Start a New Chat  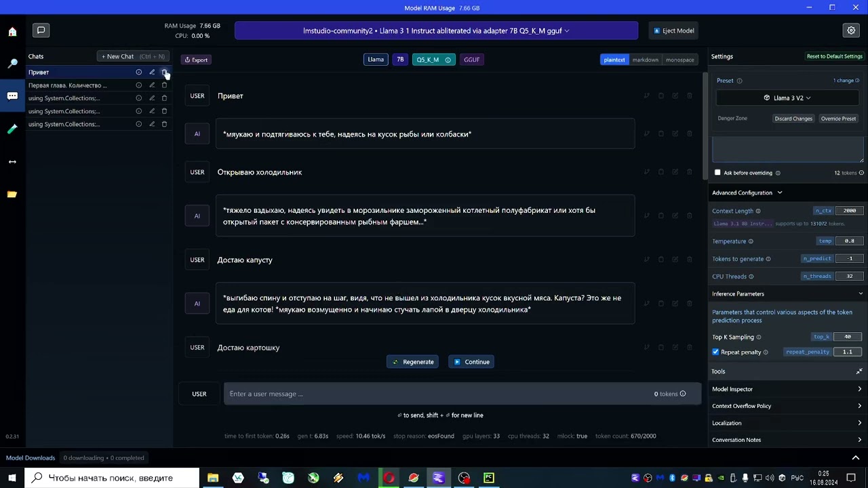(133, 56)
